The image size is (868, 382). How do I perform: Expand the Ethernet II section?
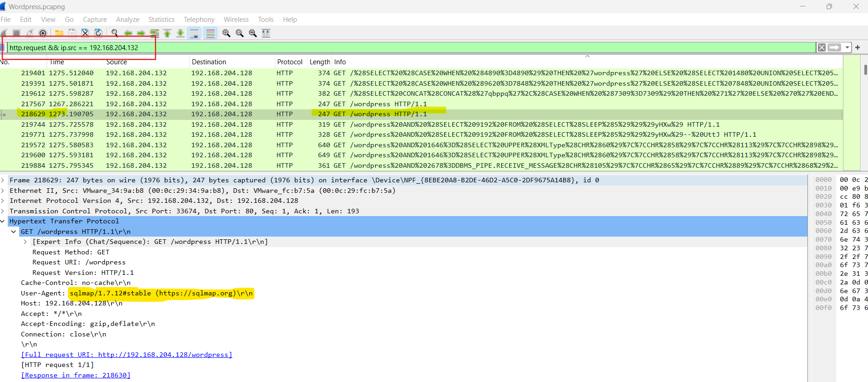click(x=3, y=191)
